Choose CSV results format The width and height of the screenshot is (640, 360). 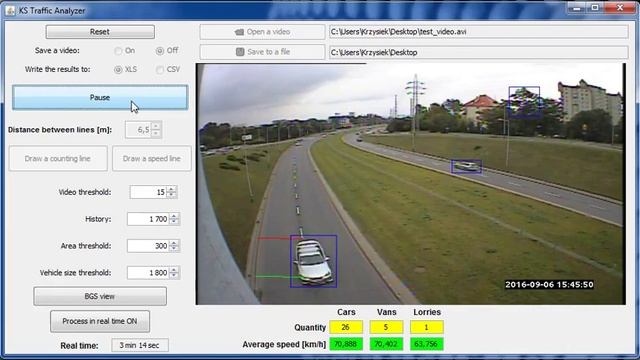(160, 69)
